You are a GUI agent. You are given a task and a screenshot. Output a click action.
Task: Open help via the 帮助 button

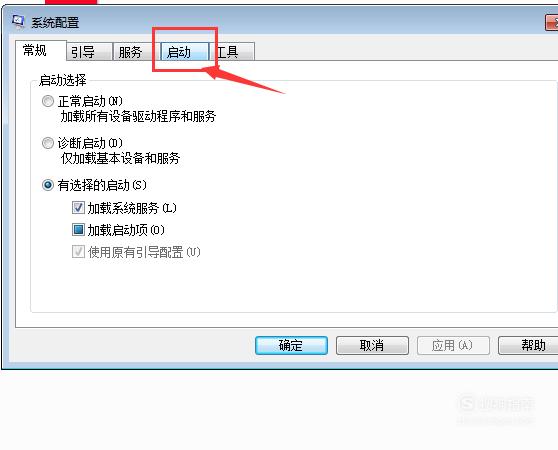528,345
